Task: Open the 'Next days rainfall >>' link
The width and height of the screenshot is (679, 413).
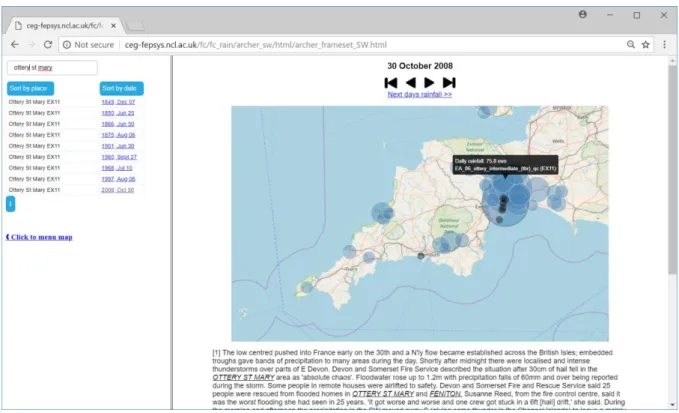Action: [420, 94]
